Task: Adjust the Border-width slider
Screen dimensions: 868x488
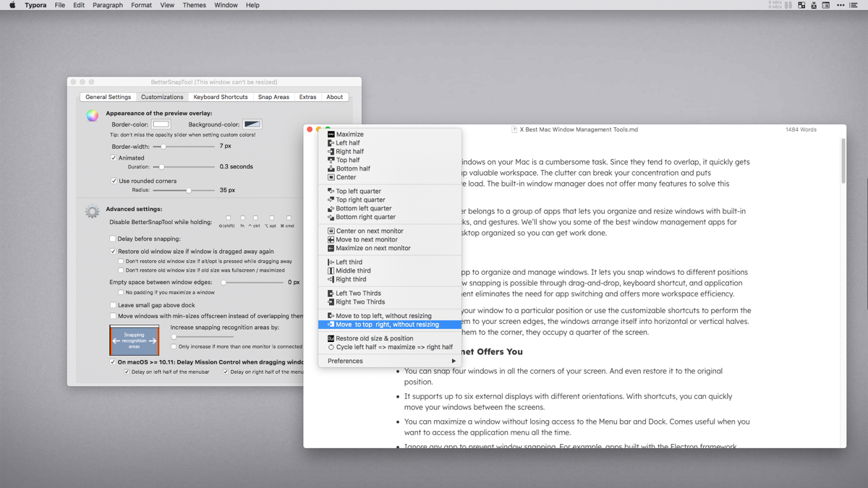Action: (x=183, y=147)
